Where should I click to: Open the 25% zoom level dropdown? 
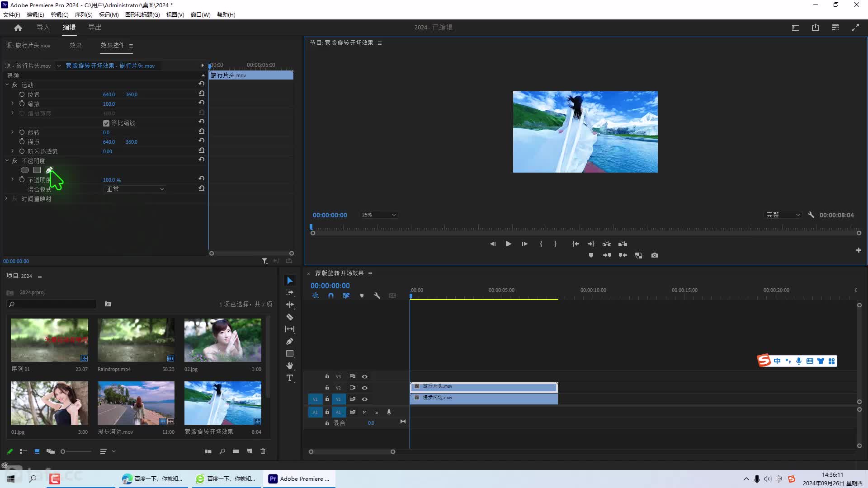point(378,215)
